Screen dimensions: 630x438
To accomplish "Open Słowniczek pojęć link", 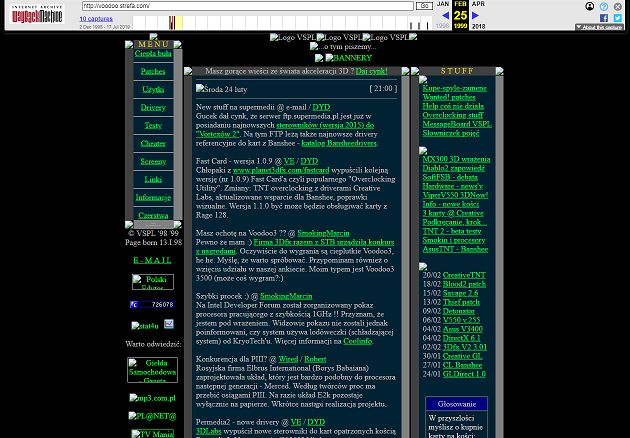I will [x=451, y=133].
